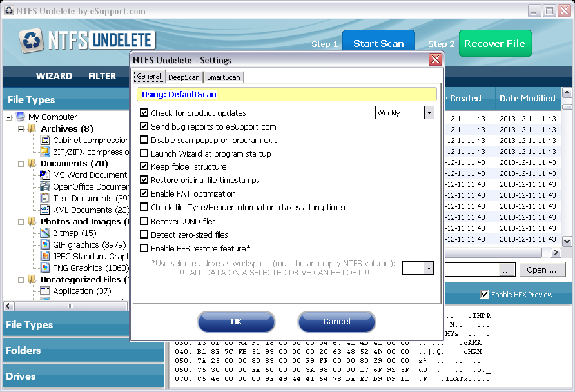This screenshot has height=392, width=575.
Task: Select the Uncategorized Files folder icon
Action: pos(32,279)
